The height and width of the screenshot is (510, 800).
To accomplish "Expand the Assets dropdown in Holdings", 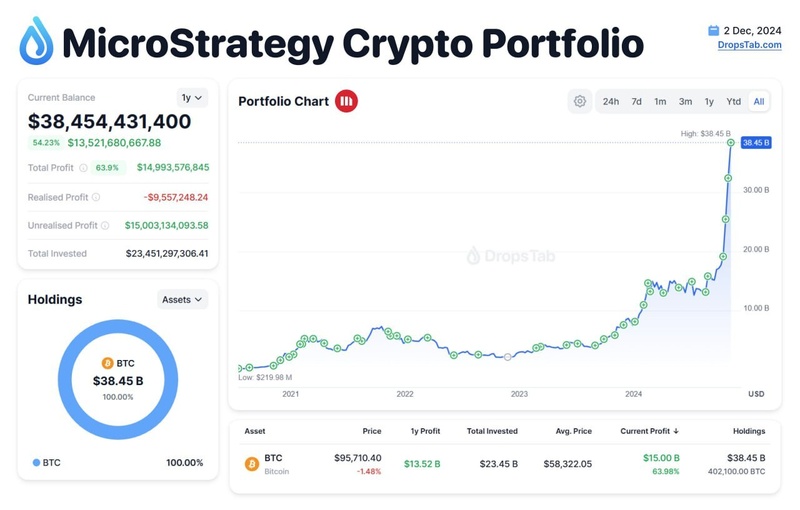I will click(183, 299).
